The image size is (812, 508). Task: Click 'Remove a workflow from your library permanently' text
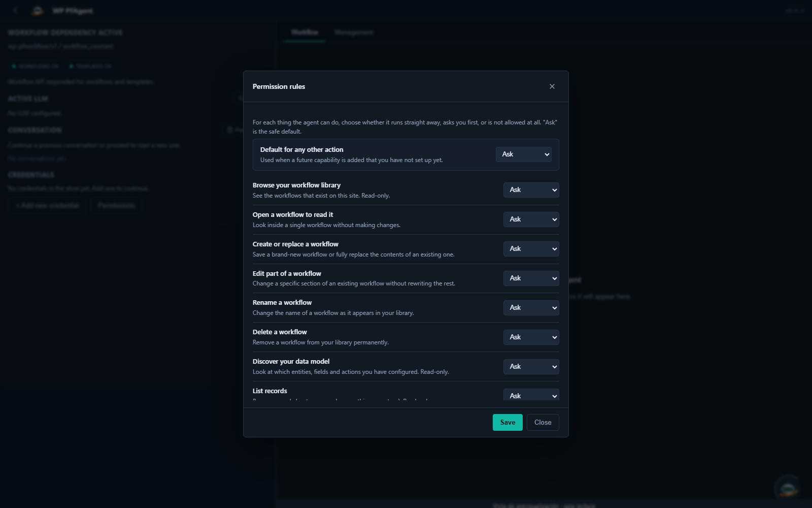(x=321, y=343)
